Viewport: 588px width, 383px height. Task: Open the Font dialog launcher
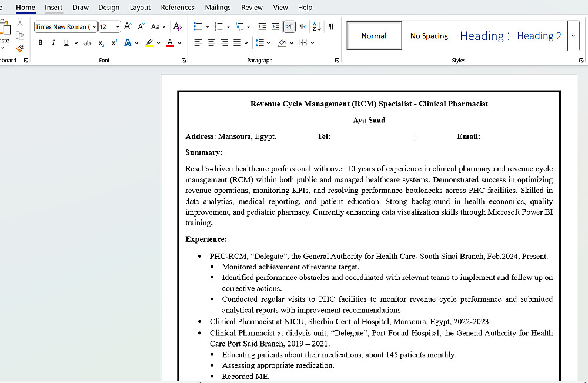[x=183, y=61]
